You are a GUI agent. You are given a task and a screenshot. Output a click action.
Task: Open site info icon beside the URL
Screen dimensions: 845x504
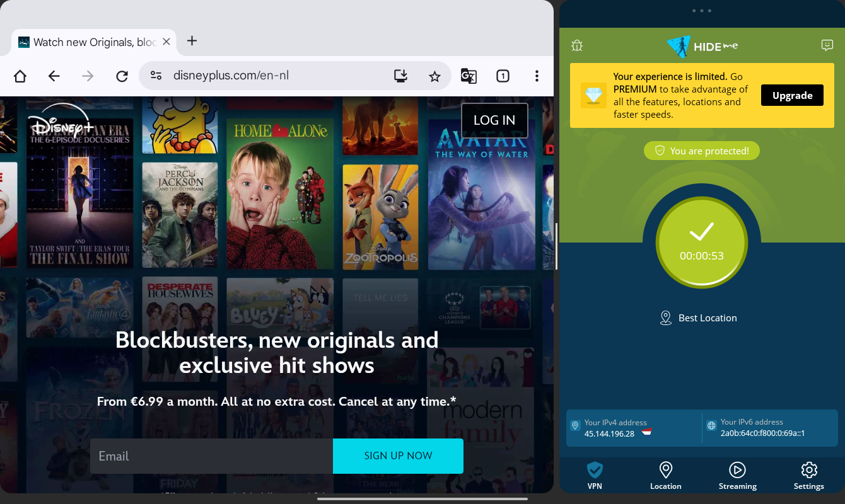pyautogui.click(x=156, y=76)
